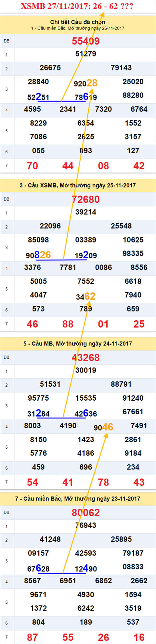
Task: Click the first prize number 51279
Action: [86, 54]
